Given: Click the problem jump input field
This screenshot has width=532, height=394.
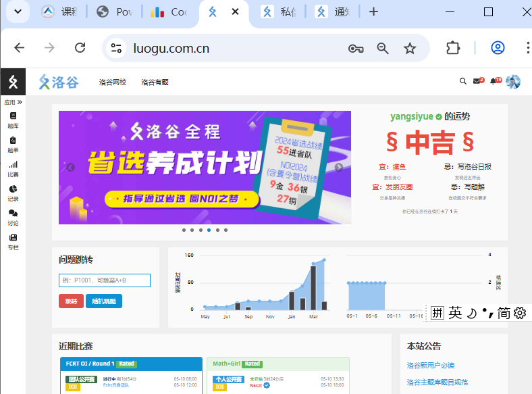Looking at the screenshot, I should (x=105, y=280).
